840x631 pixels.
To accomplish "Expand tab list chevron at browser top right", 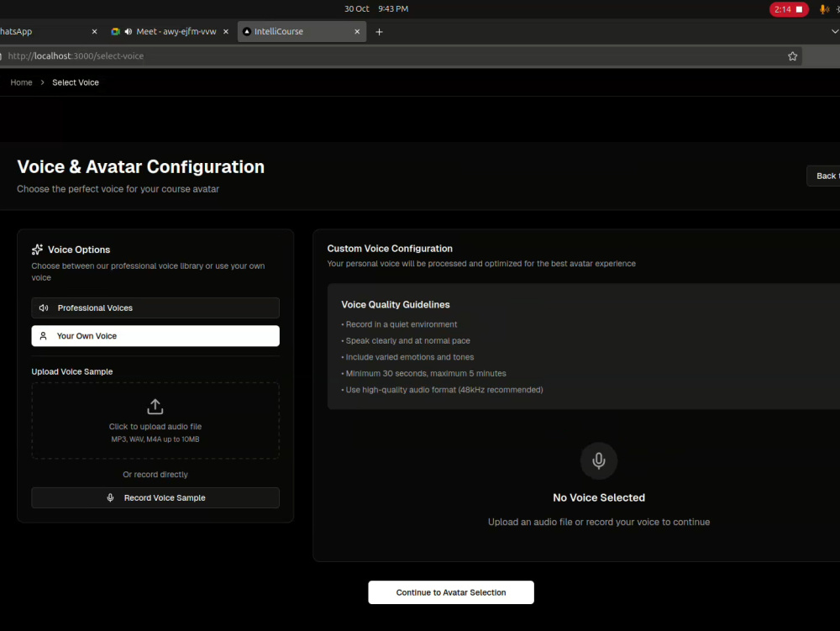I will 835,32.
